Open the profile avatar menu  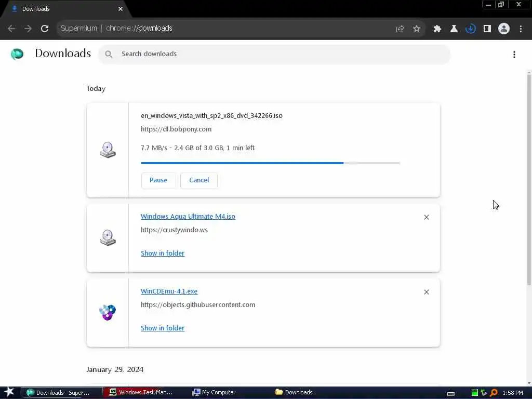coord(504,29)
